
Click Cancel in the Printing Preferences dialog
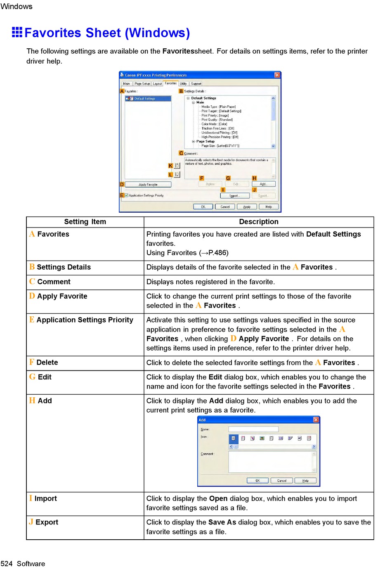click(225, 207)
